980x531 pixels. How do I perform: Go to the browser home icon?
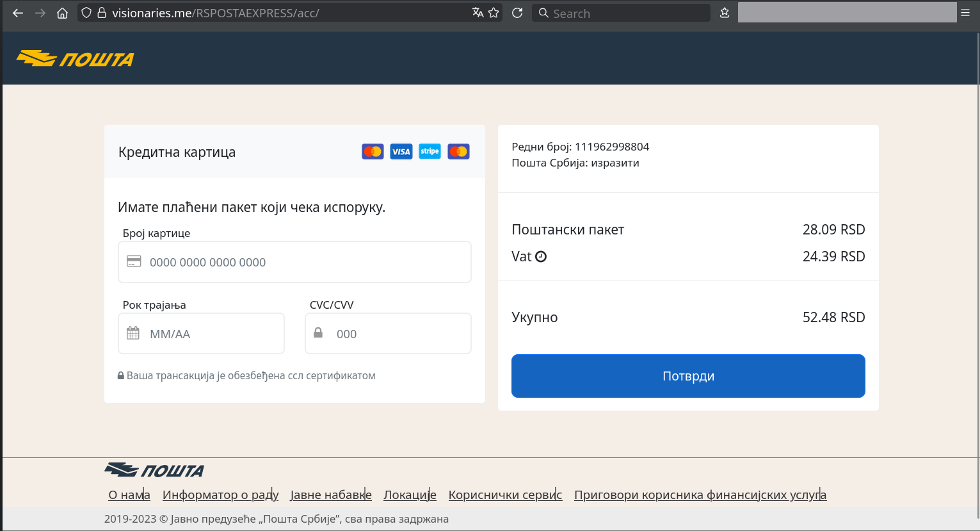click(62, 13)
